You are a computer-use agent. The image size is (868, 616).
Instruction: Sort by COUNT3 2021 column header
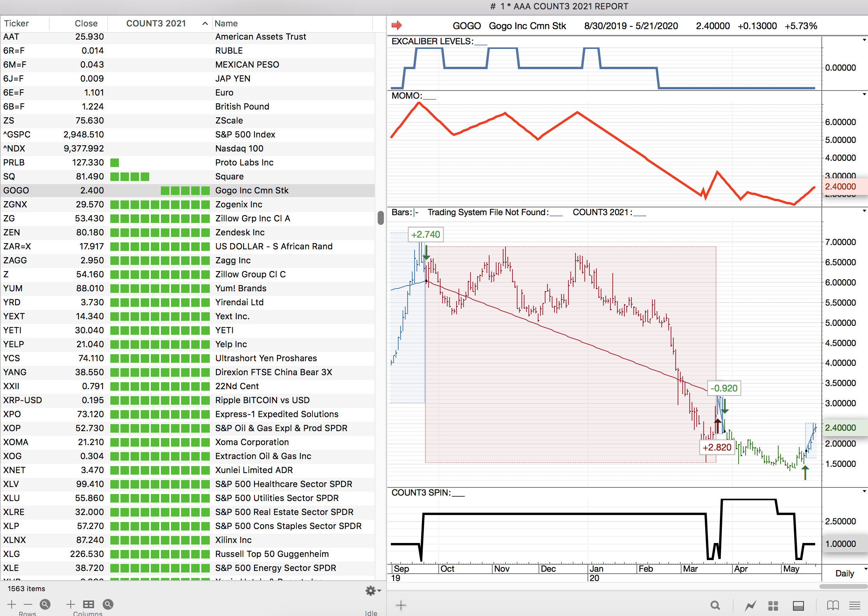point(156,23)
